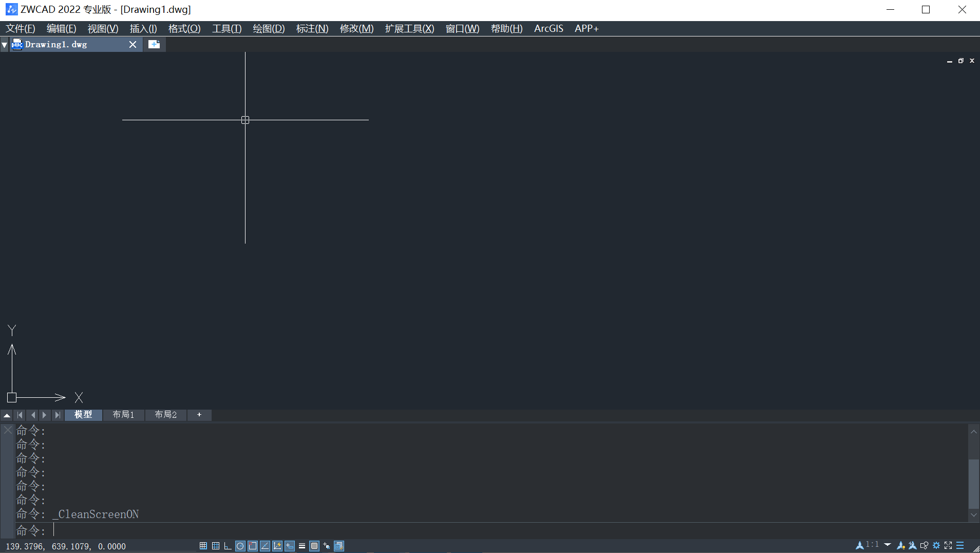
Task: Click the annotation scale icon
Action: pyautogui.click(x=859, y=545)
